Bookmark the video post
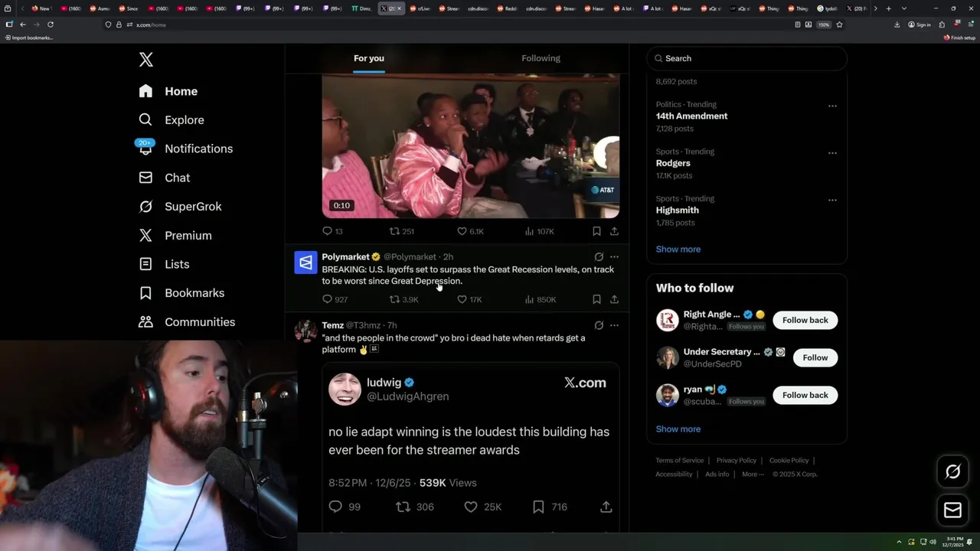Image resolution: width=980 pixels, height=551 pixels. 596,231
